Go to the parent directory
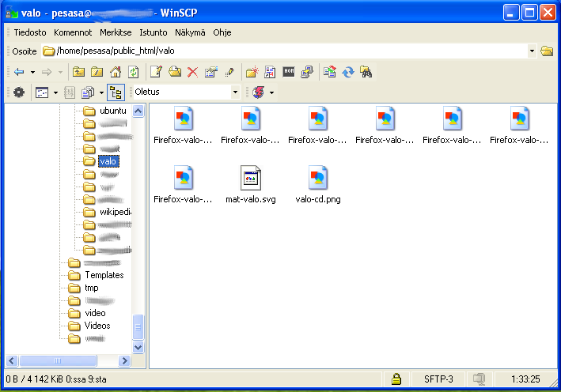Viewport: 561px width, 392px height. 78,72
